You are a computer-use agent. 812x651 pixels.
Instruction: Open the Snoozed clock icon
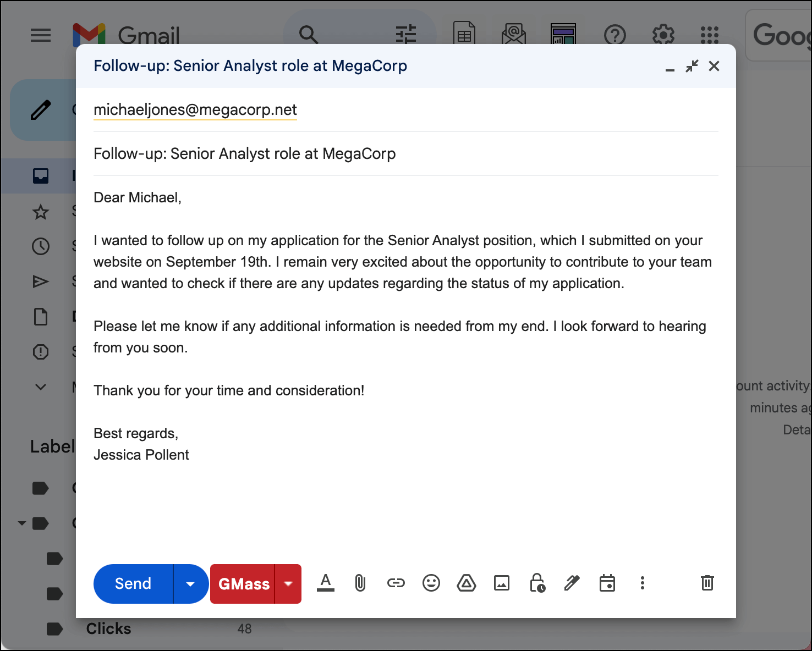point(41,246)
